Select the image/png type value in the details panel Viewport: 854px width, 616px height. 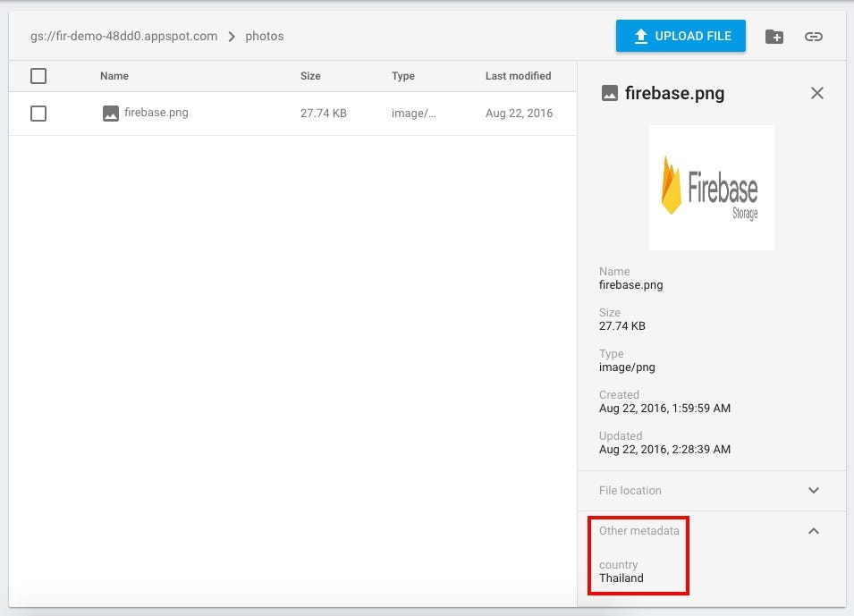pos(627,367)
